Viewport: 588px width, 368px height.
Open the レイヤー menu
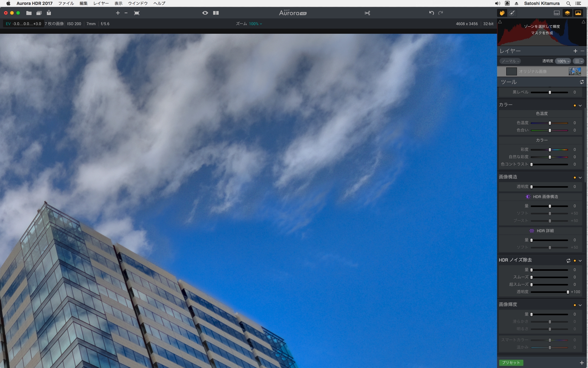[x=101, y=3]
